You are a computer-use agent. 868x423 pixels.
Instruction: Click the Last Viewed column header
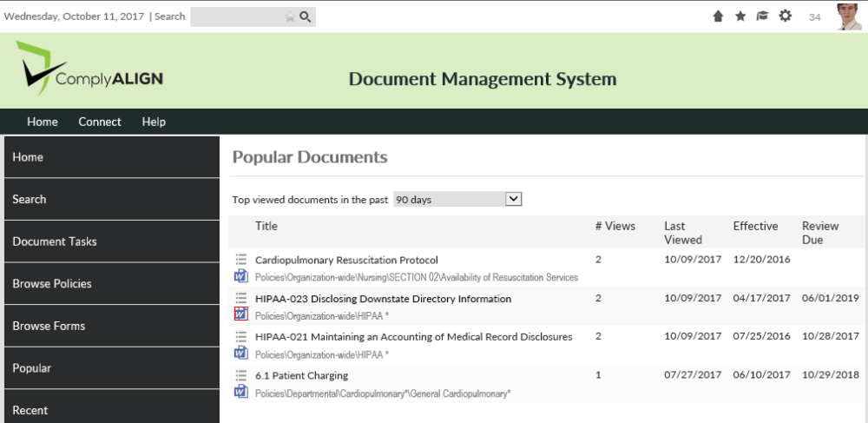point(683,233)
